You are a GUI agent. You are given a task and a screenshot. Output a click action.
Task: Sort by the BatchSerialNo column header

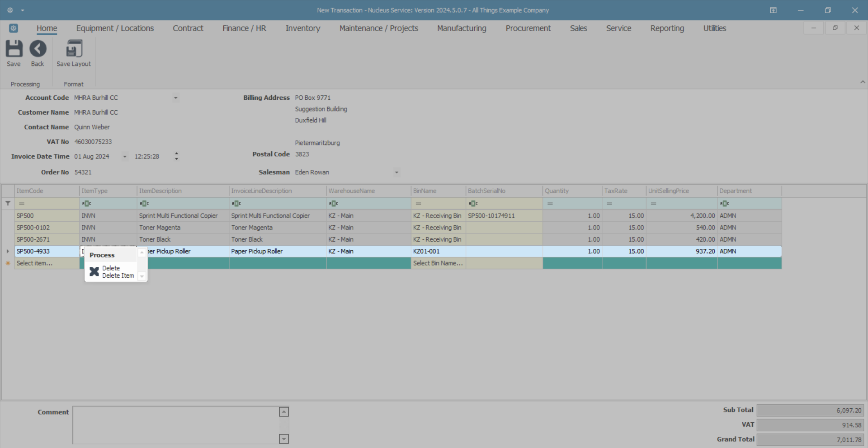(504, 191)
